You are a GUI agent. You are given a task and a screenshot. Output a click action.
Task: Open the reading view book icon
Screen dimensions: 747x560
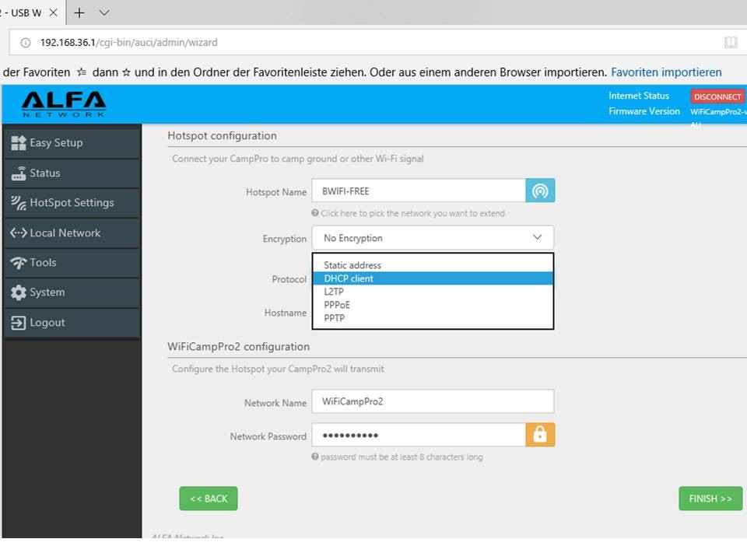[731, 42]
